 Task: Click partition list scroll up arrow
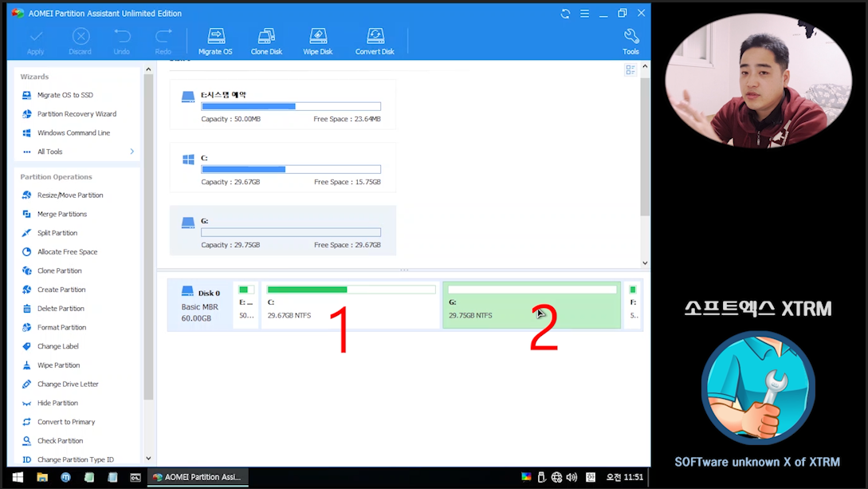pos(645,66)
